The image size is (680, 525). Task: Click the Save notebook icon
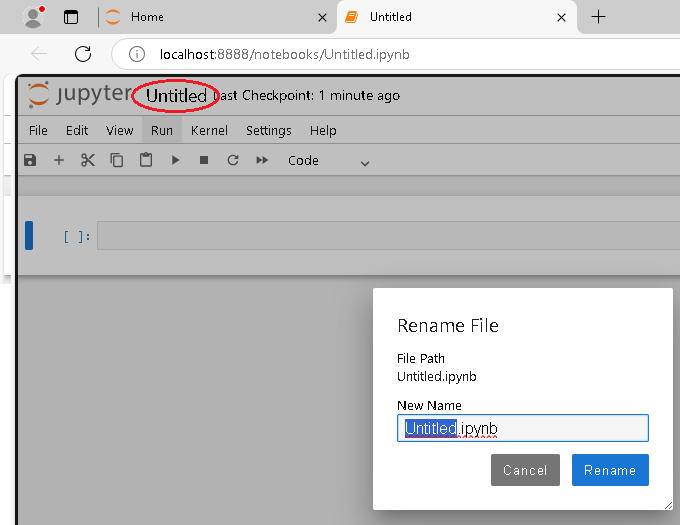coord(30,160)
